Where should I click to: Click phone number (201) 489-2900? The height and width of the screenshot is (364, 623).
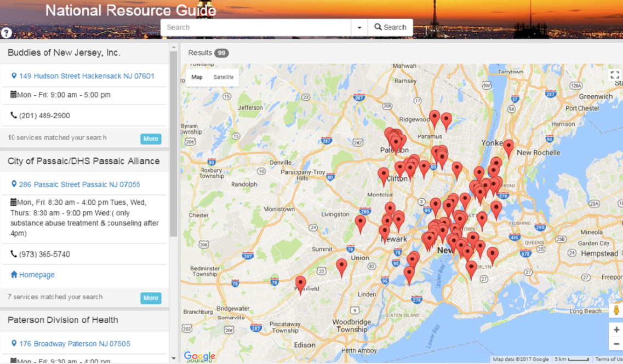point(44,115)
